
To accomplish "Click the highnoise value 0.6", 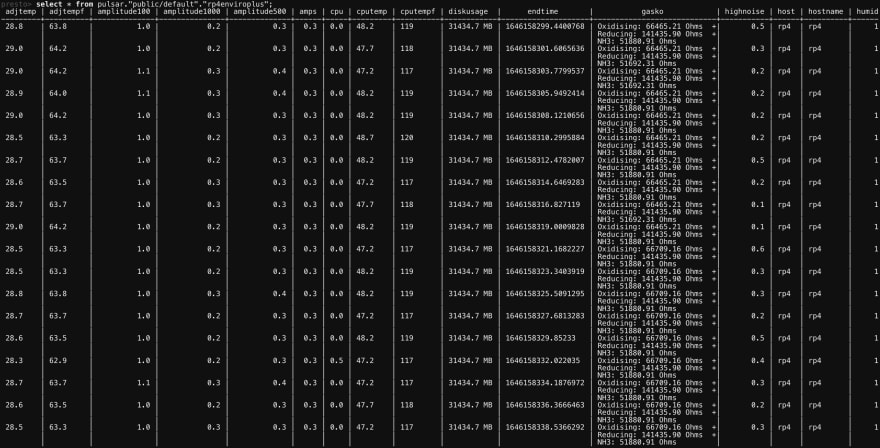I will (758, 249).
